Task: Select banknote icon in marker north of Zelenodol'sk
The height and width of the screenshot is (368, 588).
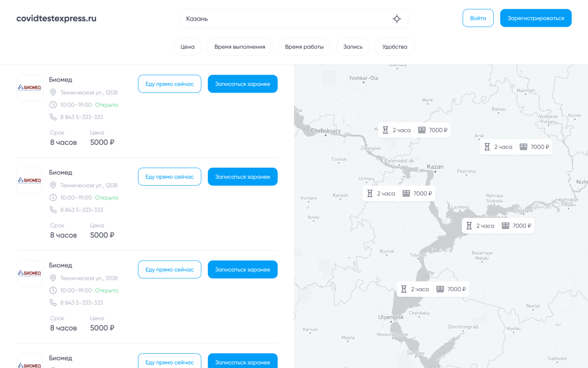Action: [x=422, y=130]
